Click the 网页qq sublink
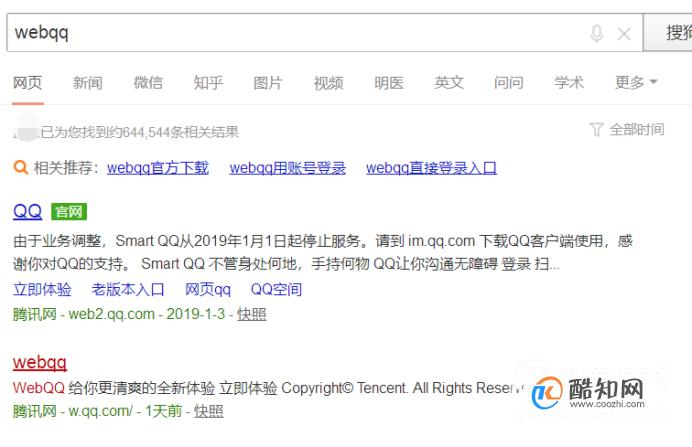 (207, 289)
